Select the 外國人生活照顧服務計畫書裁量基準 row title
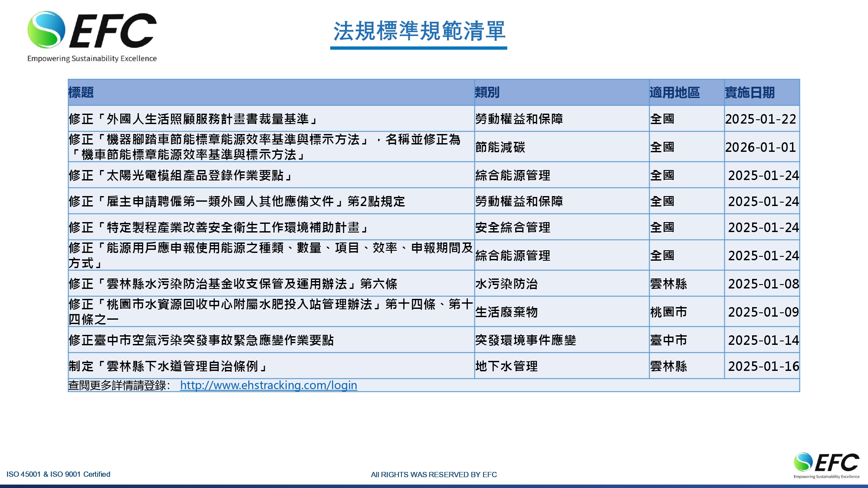Screen dimensions: 868x488 [x=194, y=119]
